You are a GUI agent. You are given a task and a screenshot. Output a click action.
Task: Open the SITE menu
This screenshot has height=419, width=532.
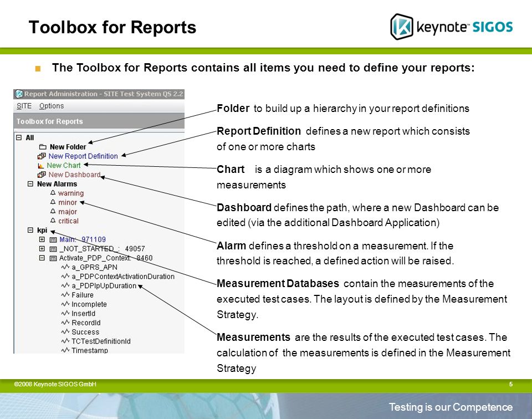click(24, 106)
